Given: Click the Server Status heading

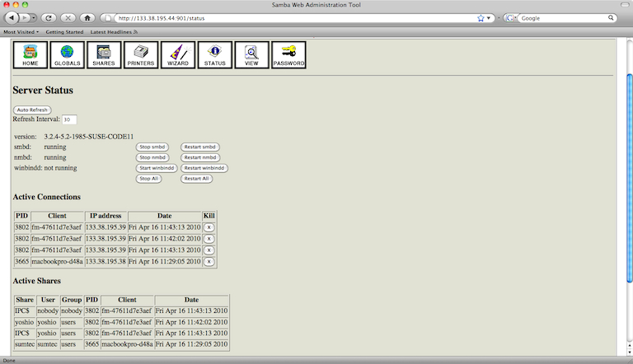Looking at the screenshot, I should (43, 90).
